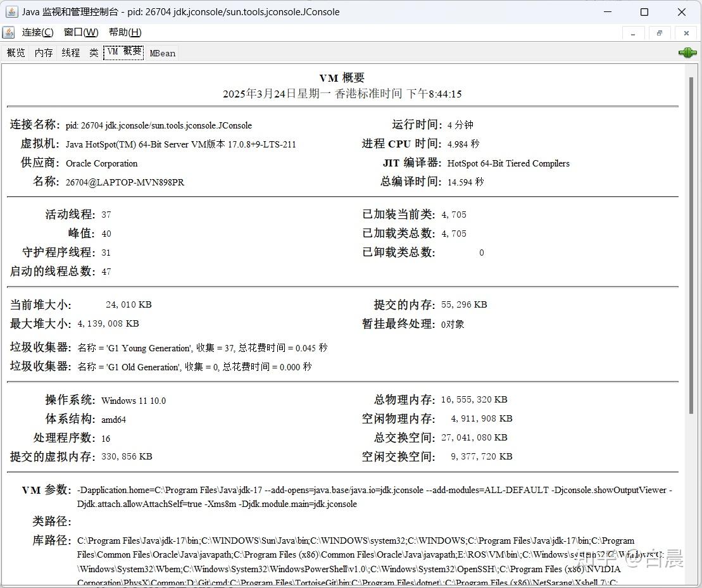Click the inner frame minimize icon
Viewport: 702px width, 588px height.
click(x=634, y=32)
